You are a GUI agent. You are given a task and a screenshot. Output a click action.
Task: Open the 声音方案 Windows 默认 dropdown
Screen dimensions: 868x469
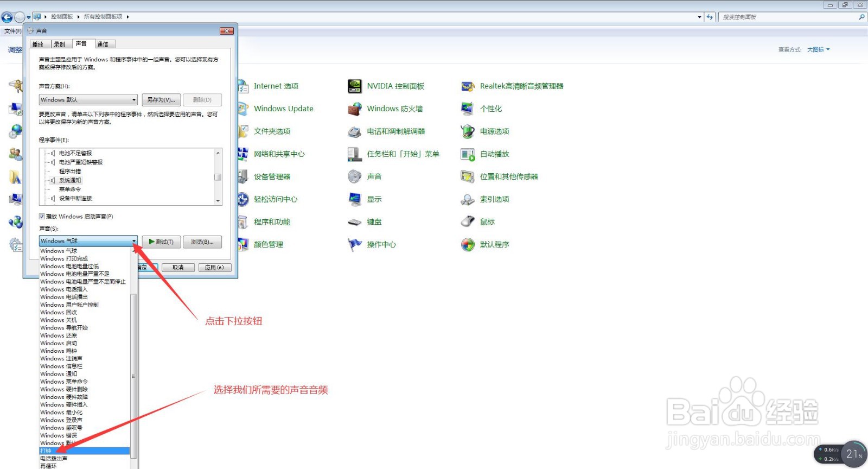click(88, 100)
